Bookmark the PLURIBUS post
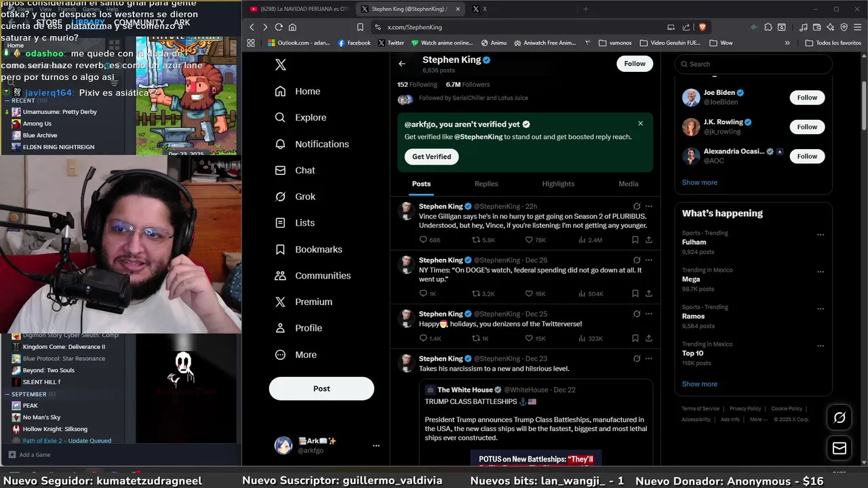The image size is (868, 488). click(635, 240)
